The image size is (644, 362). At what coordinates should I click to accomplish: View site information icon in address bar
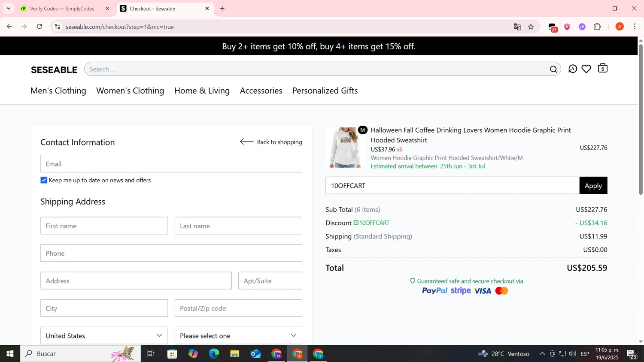tap(57, 27)
